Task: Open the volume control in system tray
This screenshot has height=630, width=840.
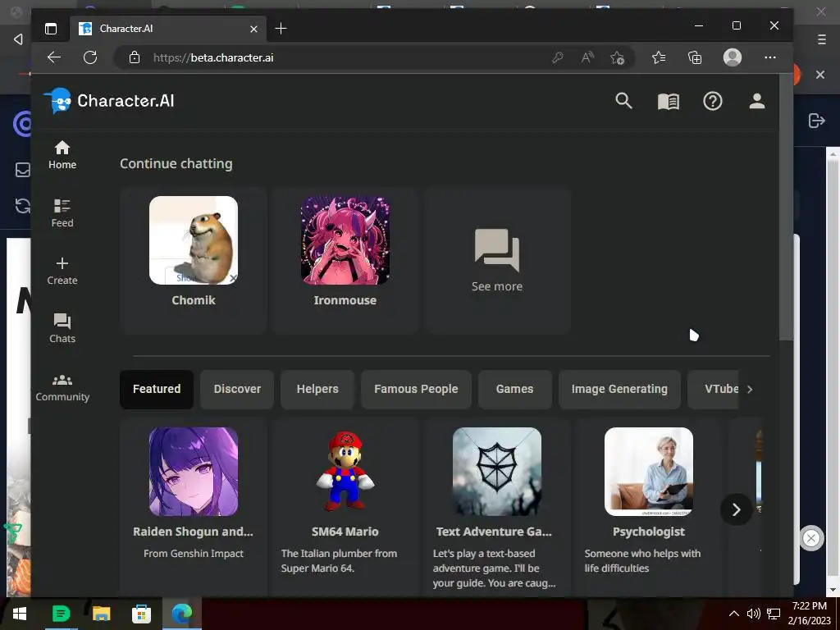Action: pos(753,614)
